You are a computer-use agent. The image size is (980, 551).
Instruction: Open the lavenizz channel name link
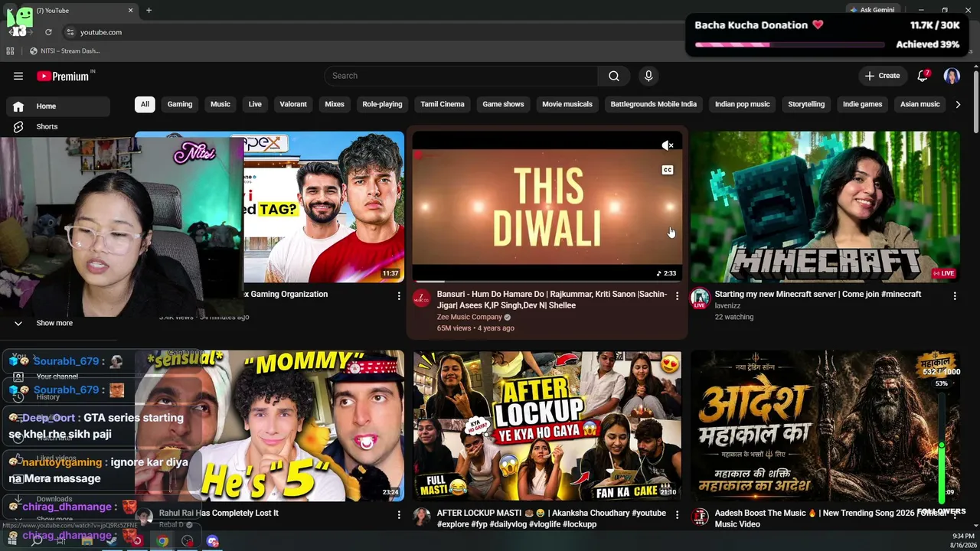(x=727, y=305)
